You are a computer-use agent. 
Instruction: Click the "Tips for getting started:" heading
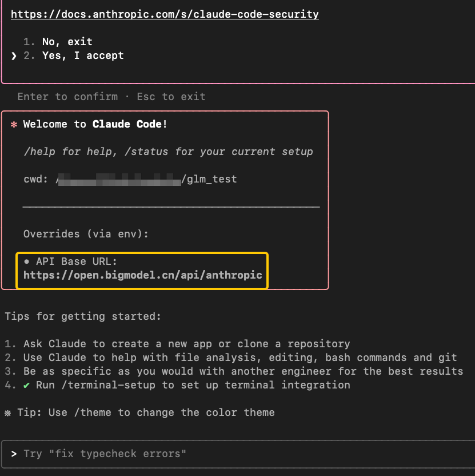pos(83,316)
